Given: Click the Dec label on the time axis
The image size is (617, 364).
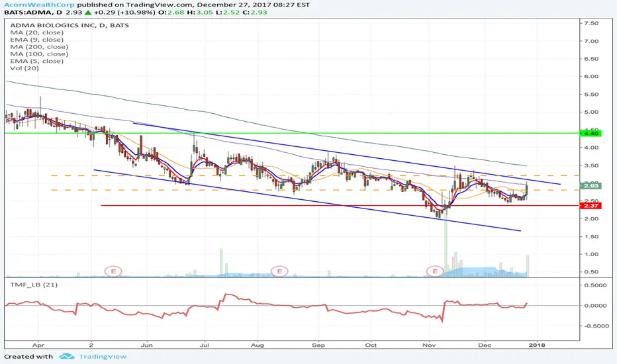Looking at the screenshot, I should (x=485, y=345).
